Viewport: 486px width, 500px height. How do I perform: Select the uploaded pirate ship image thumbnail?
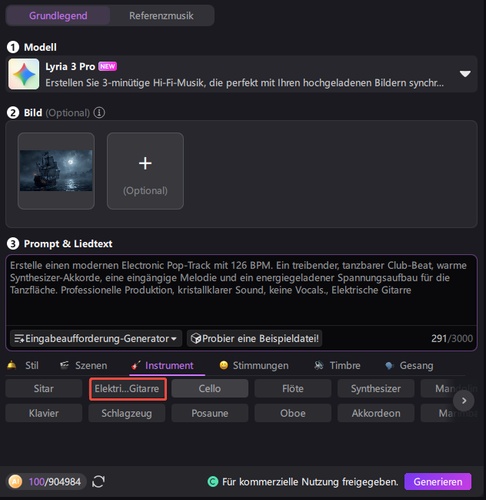(56, 171)
